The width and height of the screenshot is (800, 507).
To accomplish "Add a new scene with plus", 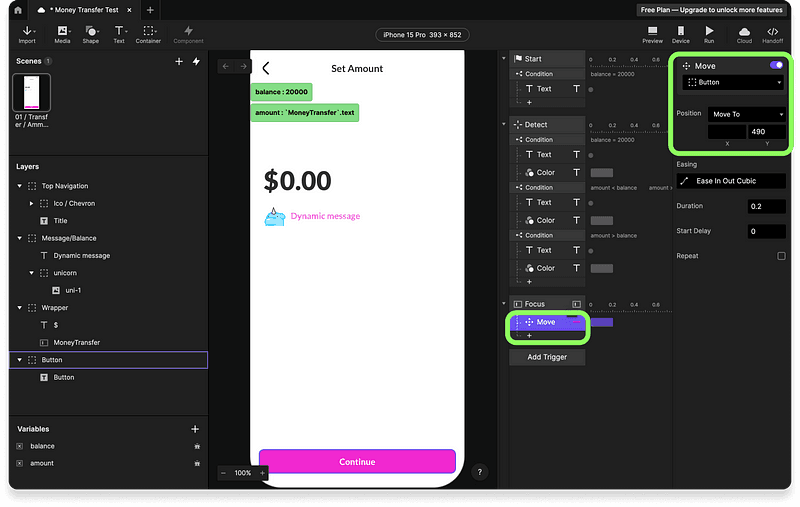I will (x=179, y=62).
